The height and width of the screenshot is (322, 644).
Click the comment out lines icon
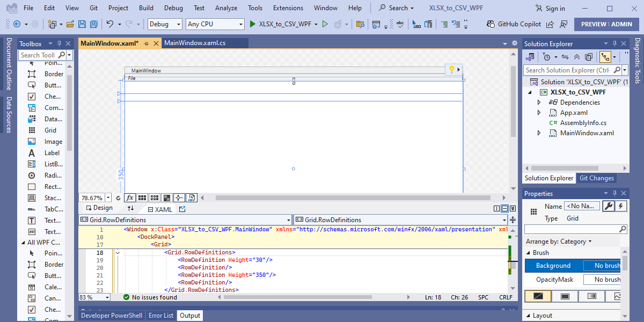point(444,24)
